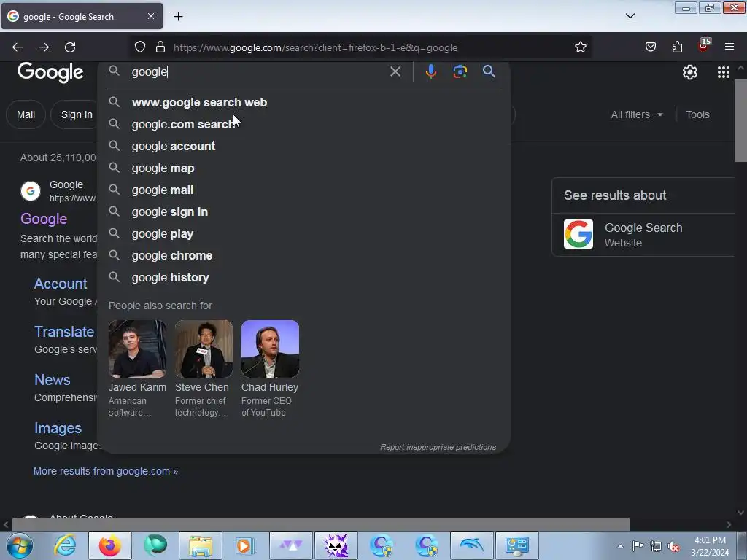The image size is (747, 560).
Task: Click in the address bar URL
Action: [315, 47]
